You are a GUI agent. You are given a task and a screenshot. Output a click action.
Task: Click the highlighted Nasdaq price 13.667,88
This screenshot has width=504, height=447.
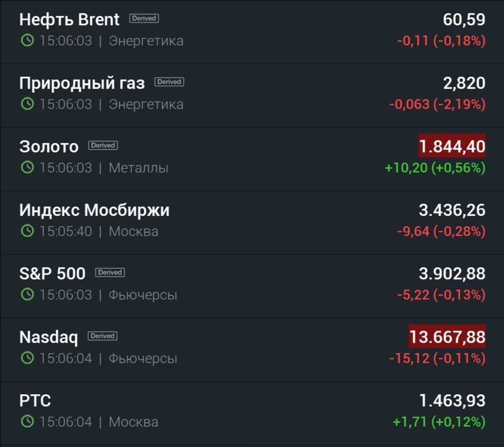click(x=447, y=337)
